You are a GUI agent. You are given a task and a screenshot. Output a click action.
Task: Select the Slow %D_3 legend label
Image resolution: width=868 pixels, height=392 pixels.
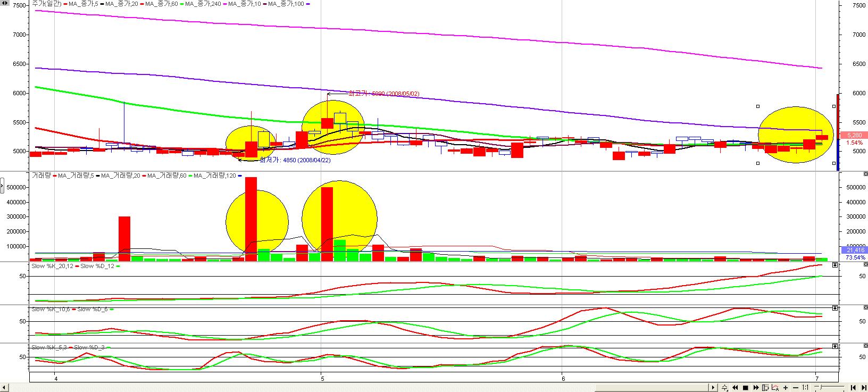click(x=90, y=347)
